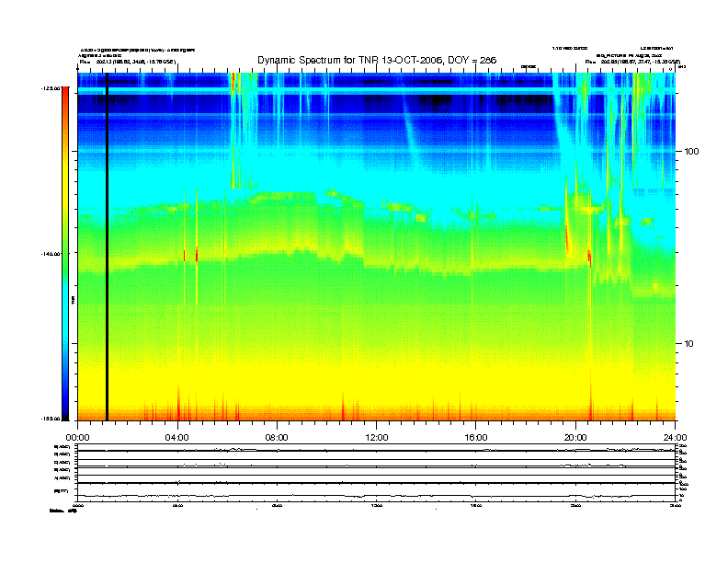Image resolution: width=728 pixels, height=563 pixels.
Task: Click the 20:00 time axis label
Action: click(575, 438)
